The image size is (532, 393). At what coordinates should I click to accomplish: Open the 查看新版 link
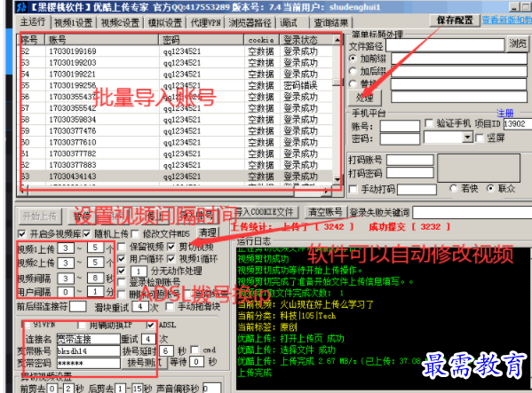[506, 20]
